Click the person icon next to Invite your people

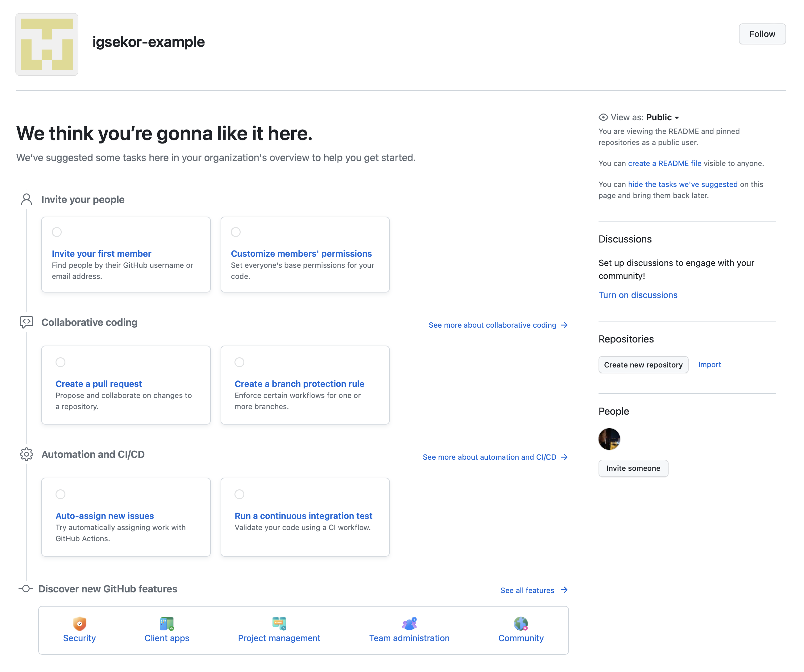[27, 200]
